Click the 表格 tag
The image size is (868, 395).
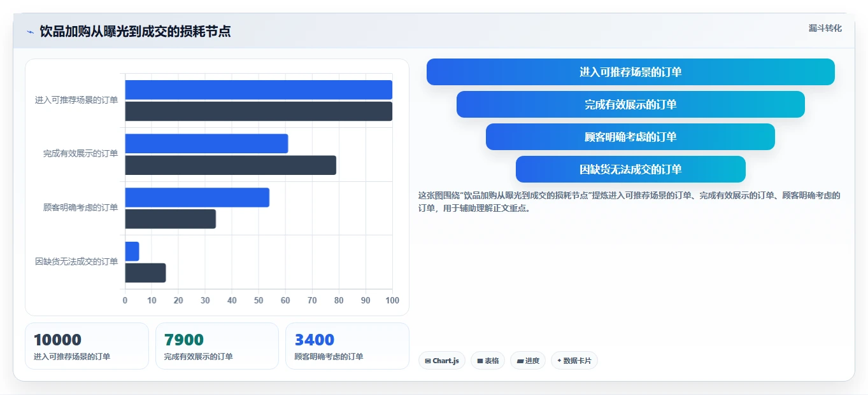(x=488, y=361)
